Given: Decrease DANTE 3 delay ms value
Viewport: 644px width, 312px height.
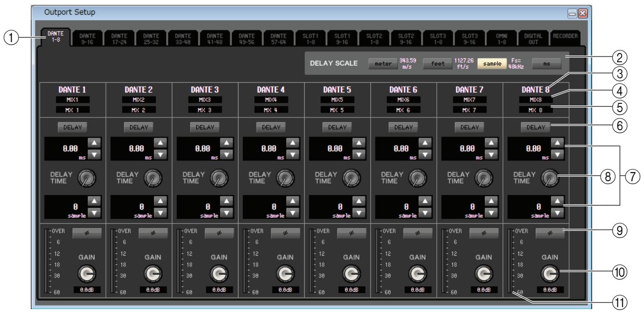Looking at the screenshot, I should [x=226, y=155].
